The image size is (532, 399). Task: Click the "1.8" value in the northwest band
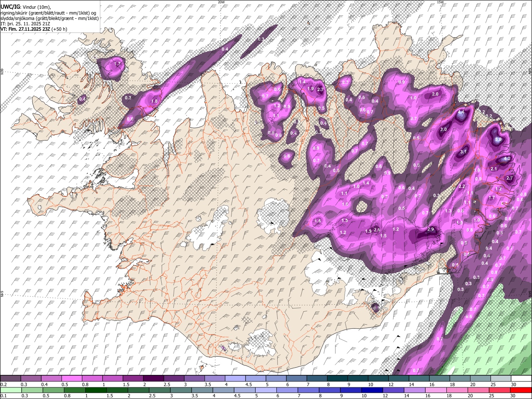(x=155, y=101)
